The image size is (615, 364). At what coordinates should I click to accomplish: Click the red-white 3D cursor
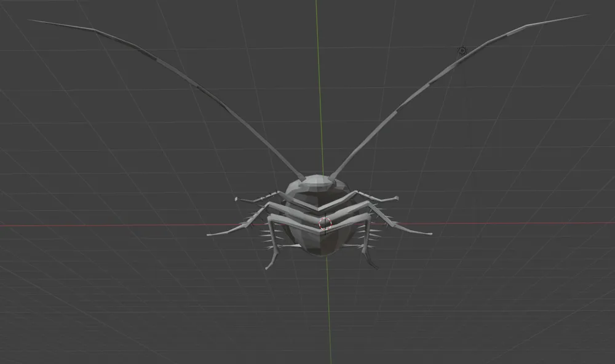coord(325,224)
